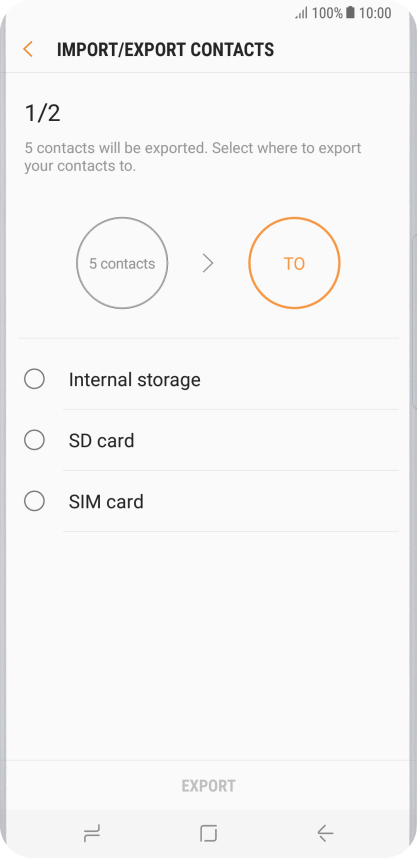Tap the 5 contacts circle
Image resolution: width=417 pixels, height=858 pixels.
point(122,263)
